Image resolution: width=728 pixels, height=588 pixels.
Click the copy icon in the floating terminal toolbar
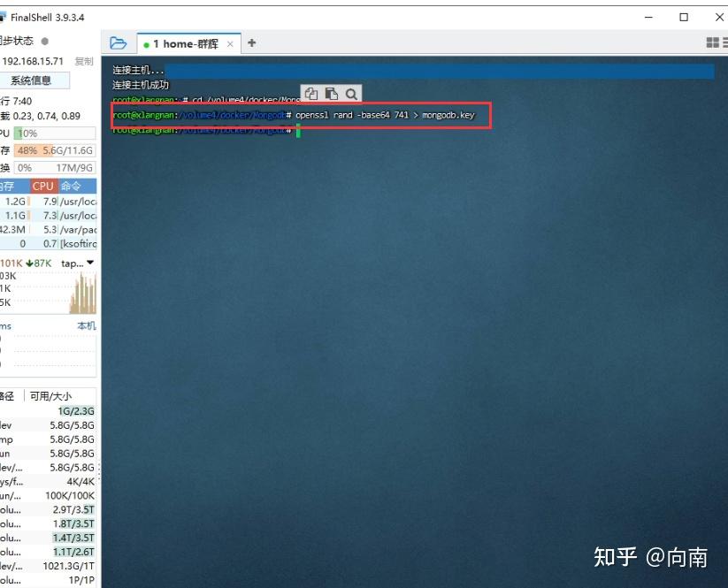310,93
